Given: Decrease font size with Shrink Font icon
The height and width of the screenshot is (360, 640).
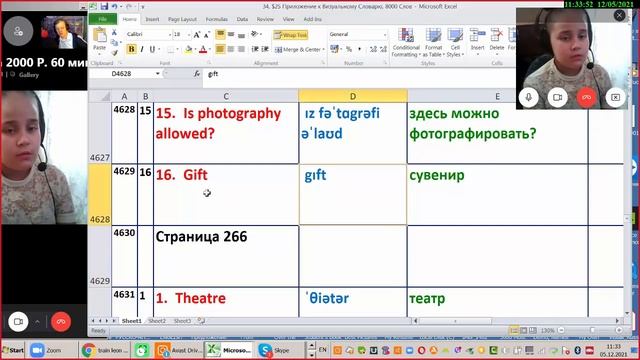Looking at the screenshot, I should (x=207, y=35).
